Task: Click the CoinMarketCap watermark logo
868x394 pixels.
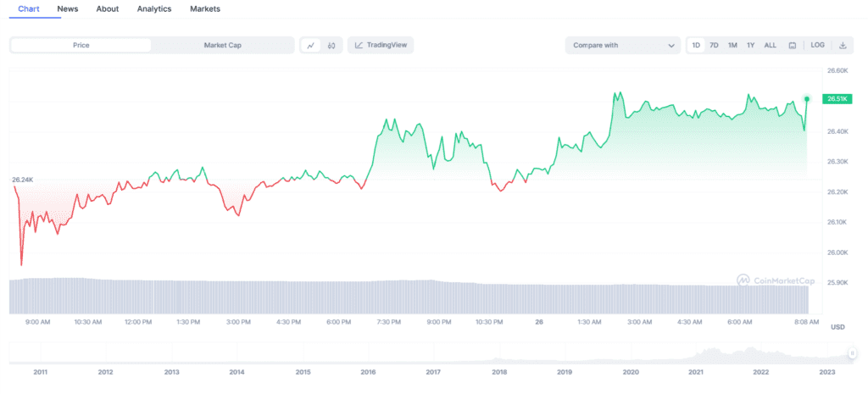Action: click(776, 281)
